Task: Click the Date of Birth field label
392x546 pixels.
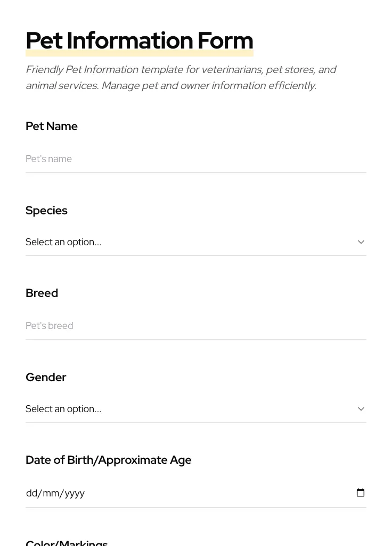Action: pos(108,460)
